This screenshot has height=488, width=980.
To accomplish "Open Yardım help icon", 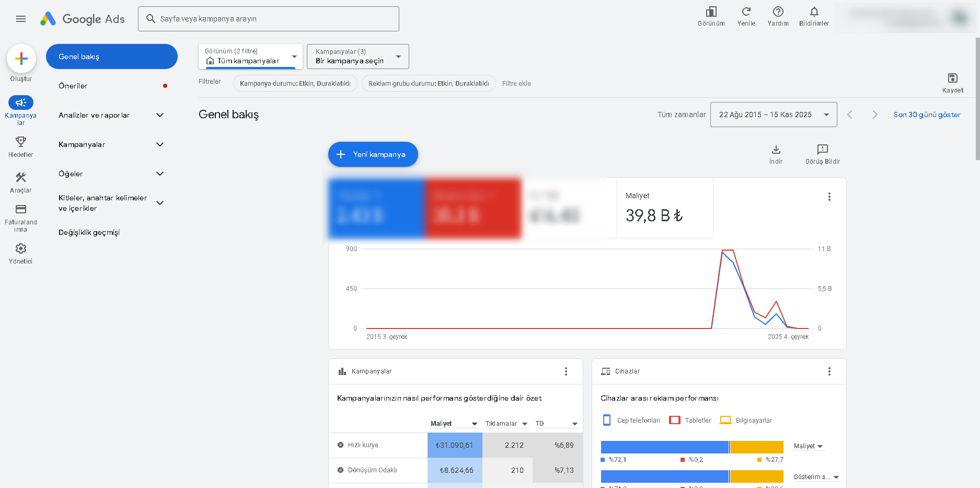I will click(x=778, y=12).
